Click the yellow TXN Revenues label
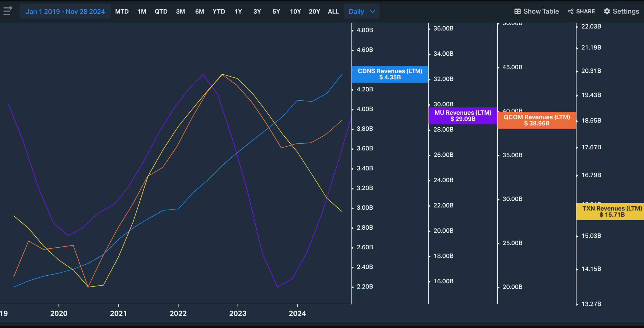Viewport: 644px width, 328px height. point(612,212)
